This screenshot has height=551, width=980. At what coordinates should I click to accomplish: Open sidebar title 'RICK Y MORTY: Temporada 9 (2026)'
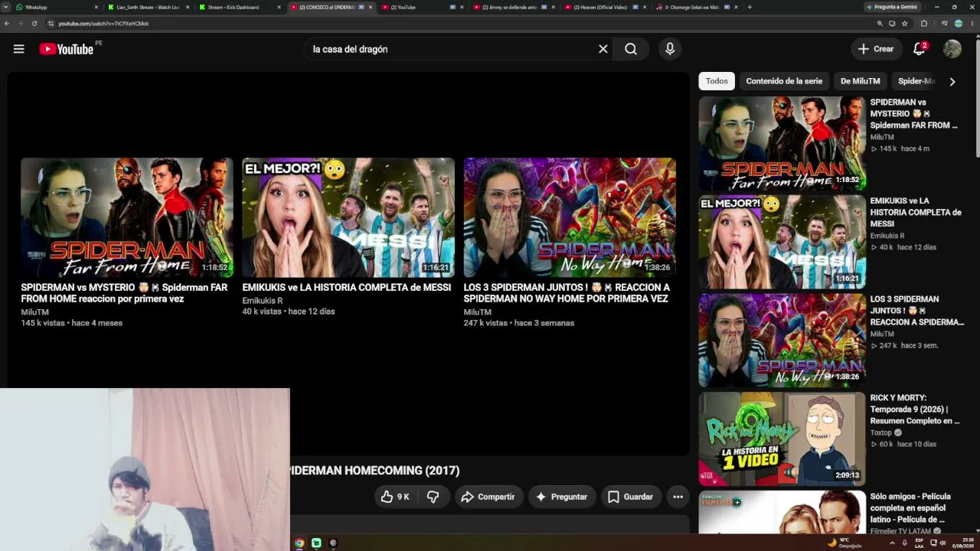click(915, 409)
